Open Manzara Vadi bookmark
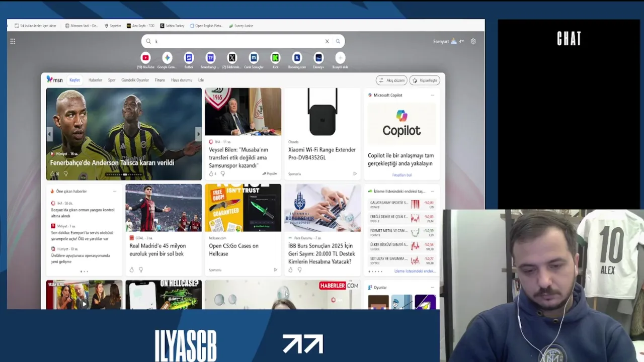 [82, 26]
